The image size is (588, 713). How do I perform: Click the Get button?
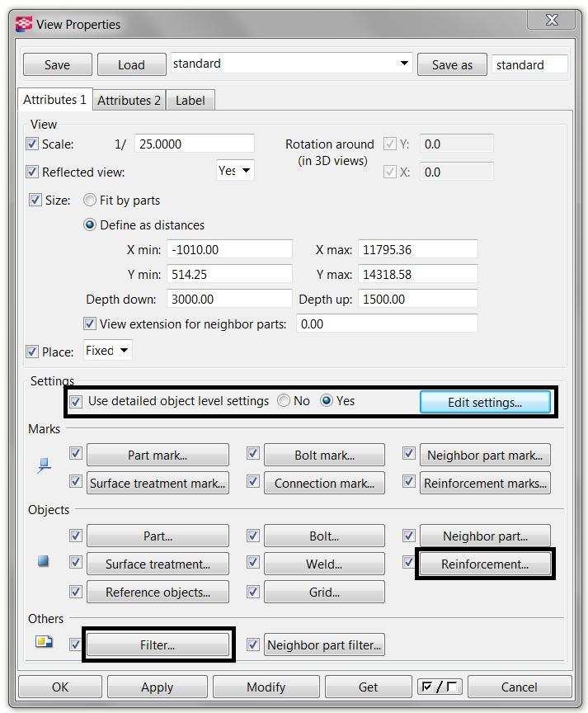(x=368, y=687)
